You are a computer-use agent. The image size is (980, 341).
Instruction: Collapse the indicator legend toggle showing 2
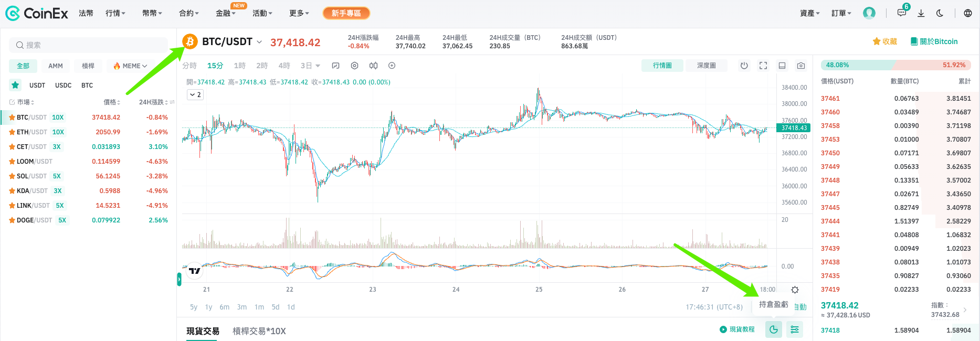click(195, 94)
